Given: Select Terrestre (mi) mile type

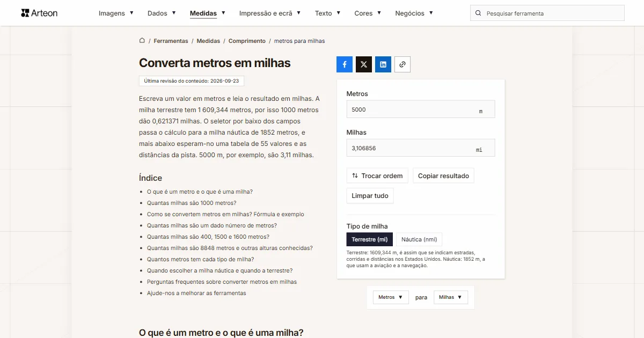Looking at the screenshot, I should pyautogui.click(x=370, y=239).
